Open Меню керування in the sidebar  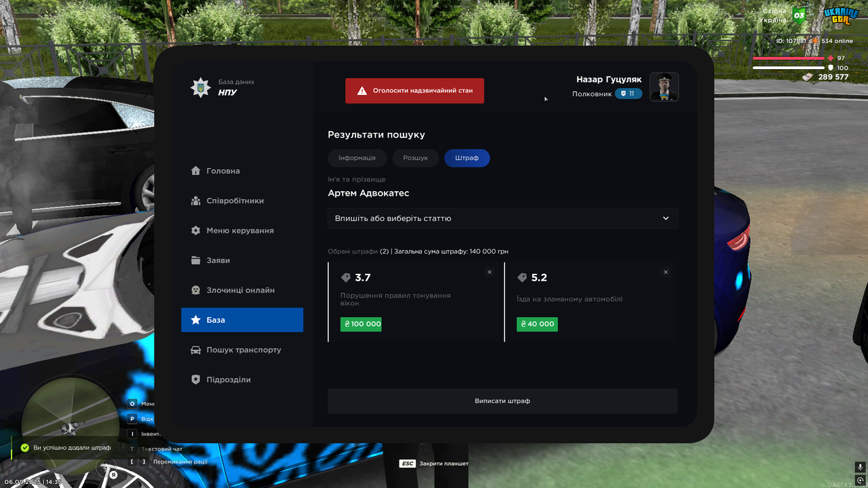tap(242, 230)
